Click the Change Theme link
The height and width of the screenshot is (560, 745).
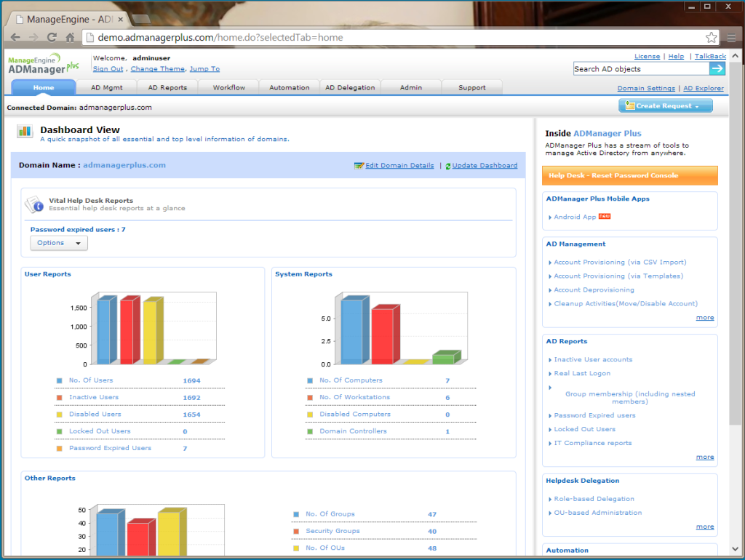(x=157, y=69)
